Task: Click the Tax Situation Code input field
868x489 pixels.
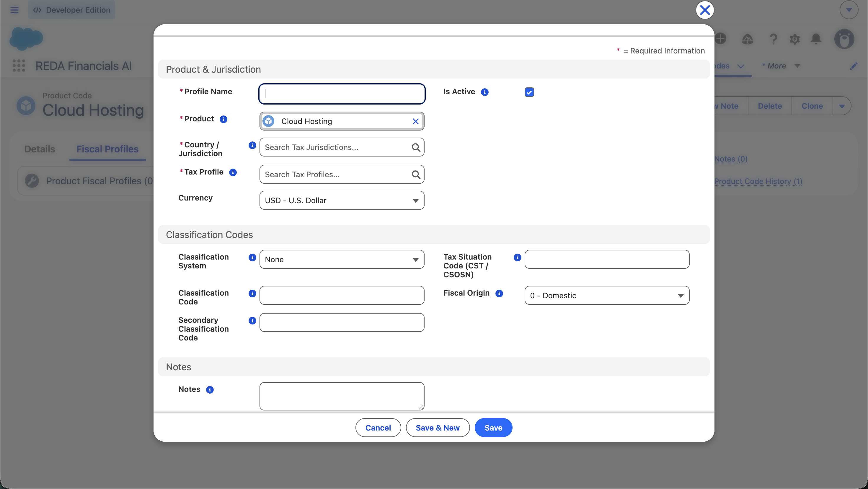Action: click(607, 259)
